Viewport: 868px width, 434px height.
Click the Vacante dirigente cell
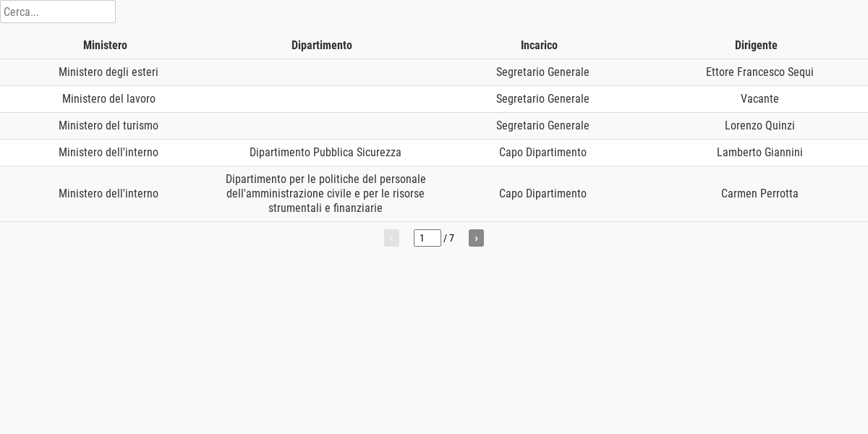click(x=759, y=99)
